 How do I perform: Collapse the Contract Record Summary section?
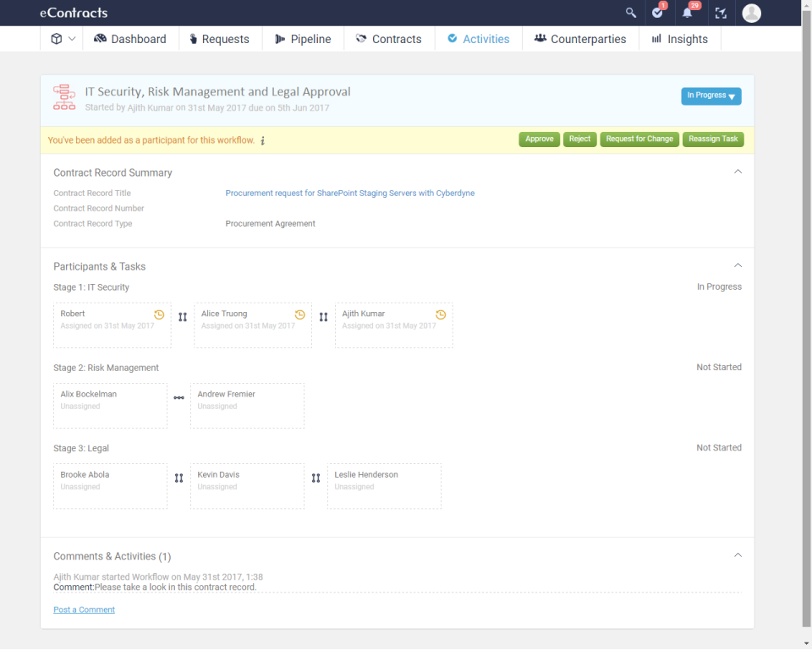[738, 170]
